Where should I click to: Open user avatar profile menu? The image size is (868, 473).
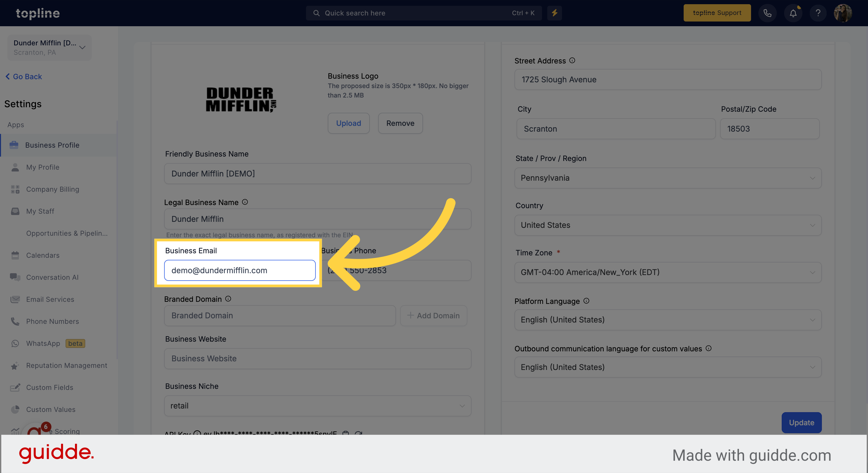coord(843,13)
